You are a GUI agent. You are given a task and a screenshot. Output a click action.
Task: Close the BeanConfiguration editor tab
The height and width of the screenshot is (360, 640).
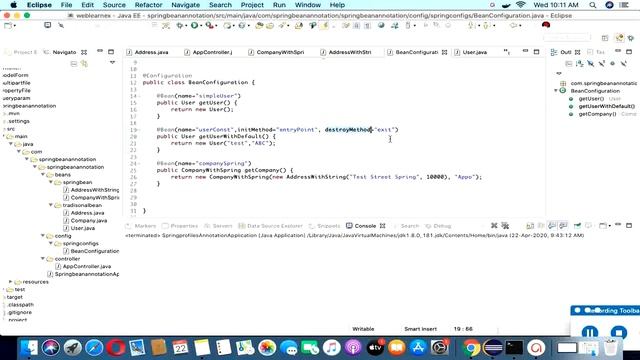point(444,52)
